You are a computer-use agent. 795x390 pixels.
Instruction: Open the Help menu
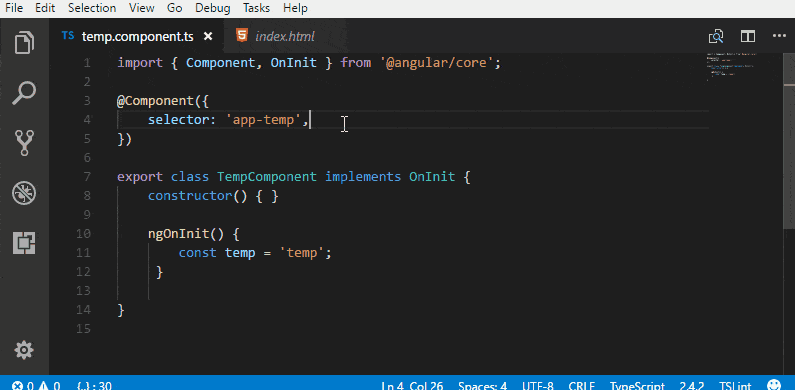(x=295, y=8)
